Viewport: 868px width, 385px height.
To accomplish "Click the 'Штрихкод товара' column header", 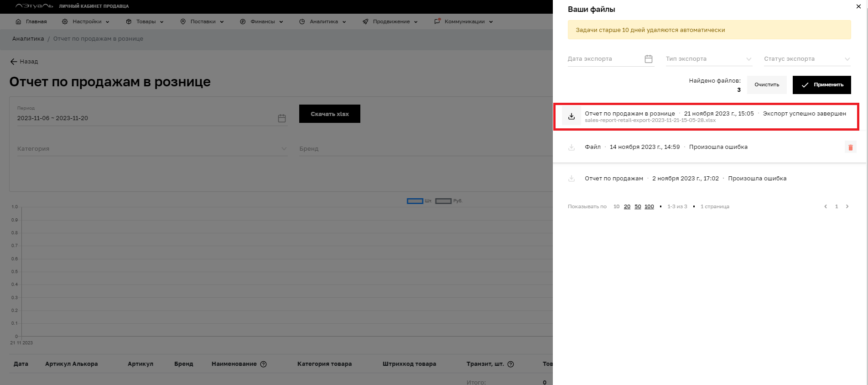I will coord(409,364).
